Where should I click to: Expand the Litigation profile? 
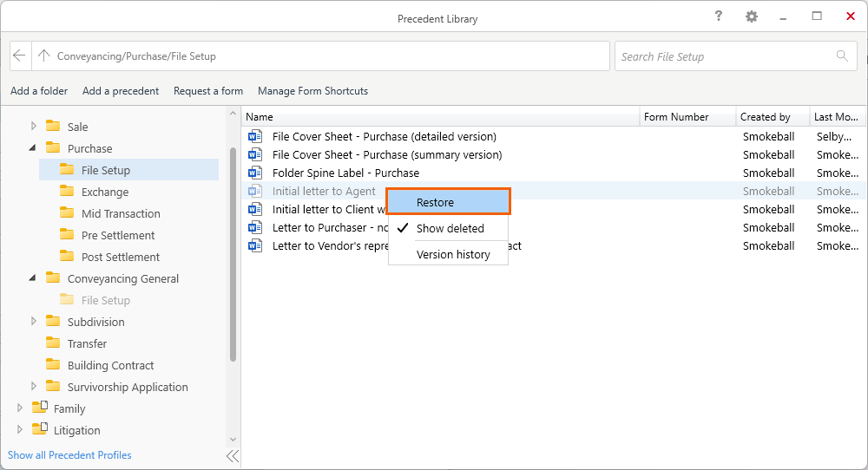[x=20, y=430]
